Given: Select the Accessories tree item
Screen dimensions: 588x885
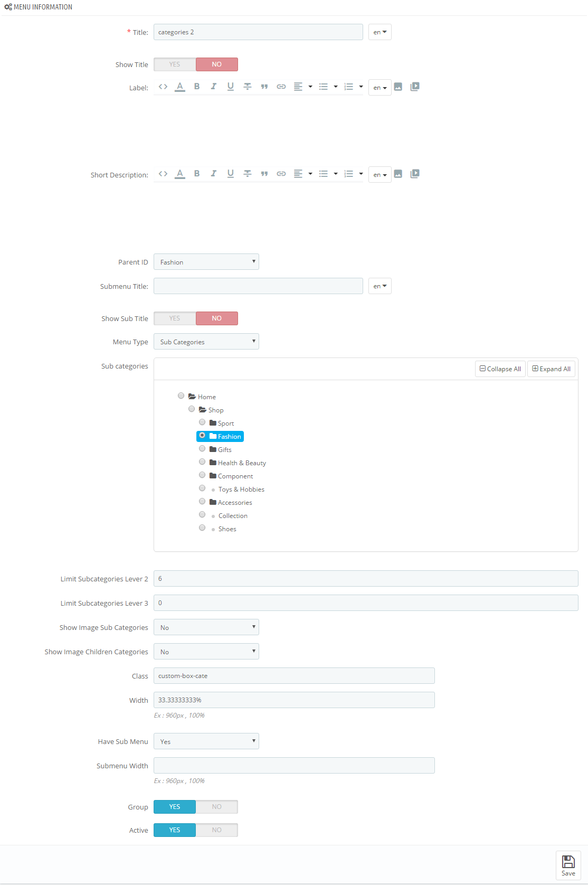Looking at the screenshot, I should (235, 503).
